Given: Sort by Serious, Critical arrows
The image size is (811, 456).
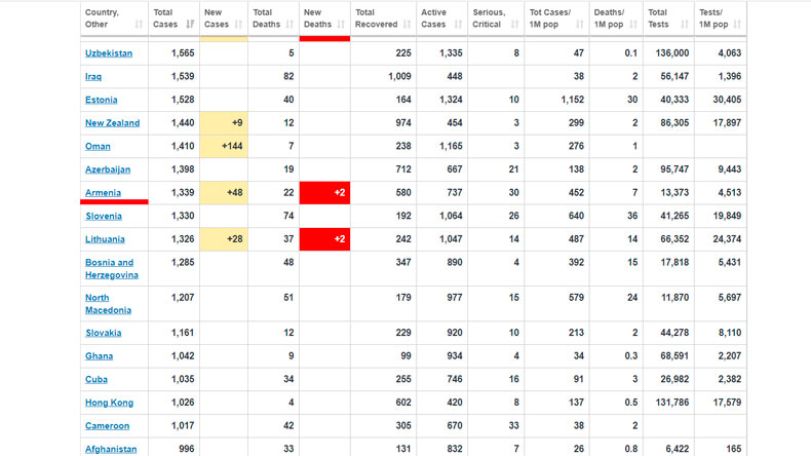Looking at the screenshot, I should point(515,24).
